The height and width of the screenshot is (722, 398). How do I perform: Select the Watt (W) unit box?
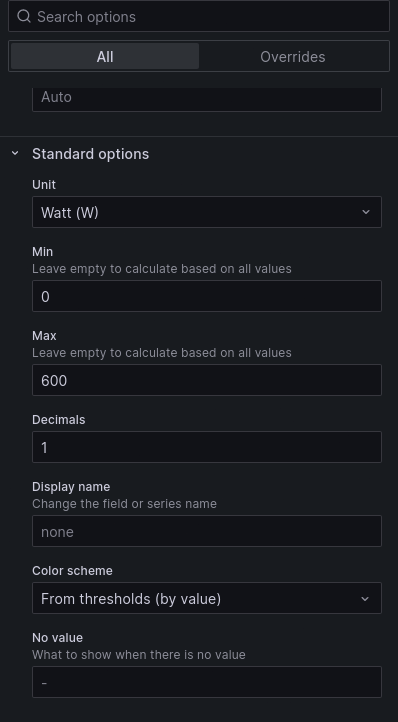point(207,212)
